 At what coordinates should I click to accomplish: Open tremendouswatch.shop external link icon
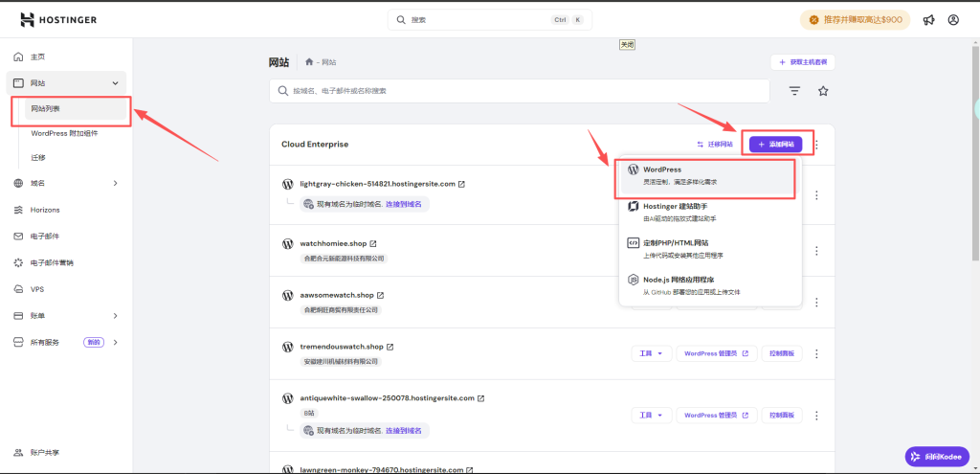coord(390,347)
